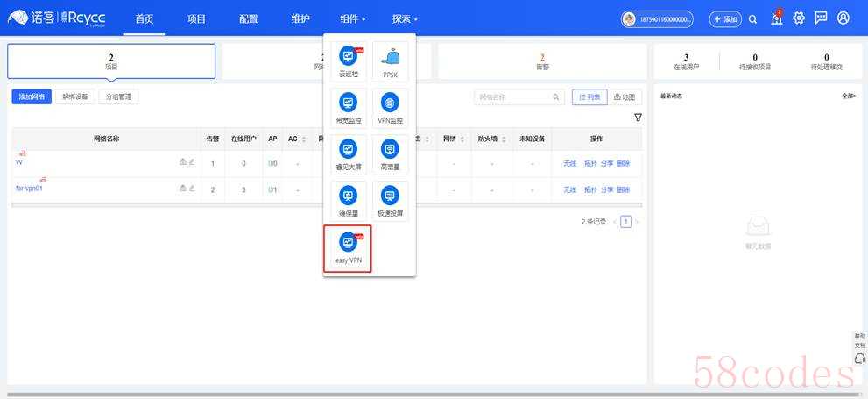868x399 pixels.
Task: Click the 添加网络 button
Action: click(x=32, y=96)
